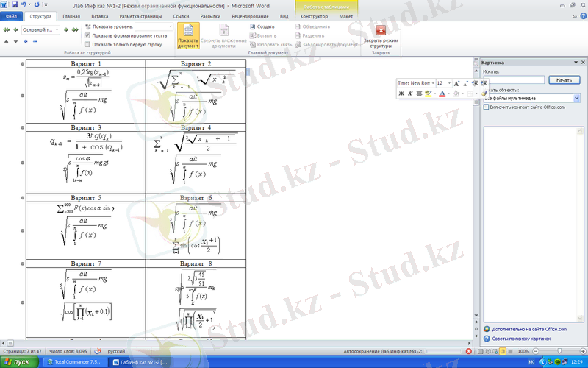Zoom in with plus button
588x368 pixels.
[583, 352]
